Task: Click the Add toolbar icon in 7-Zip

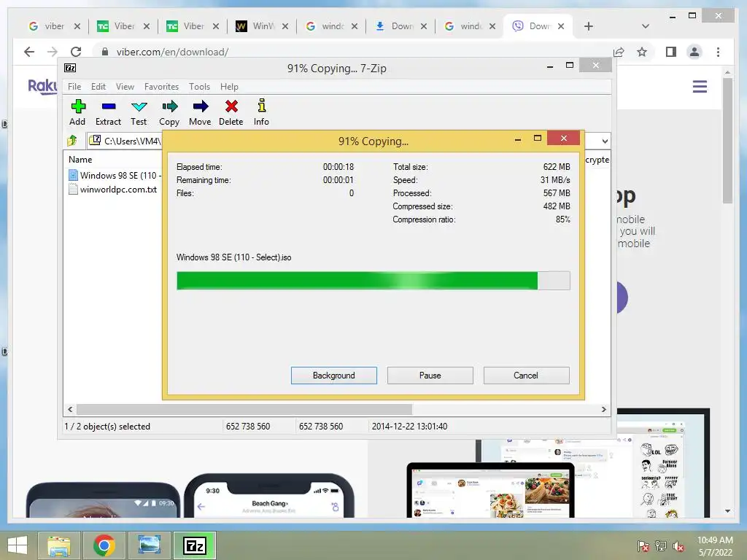Action: [x=77, y=112]
